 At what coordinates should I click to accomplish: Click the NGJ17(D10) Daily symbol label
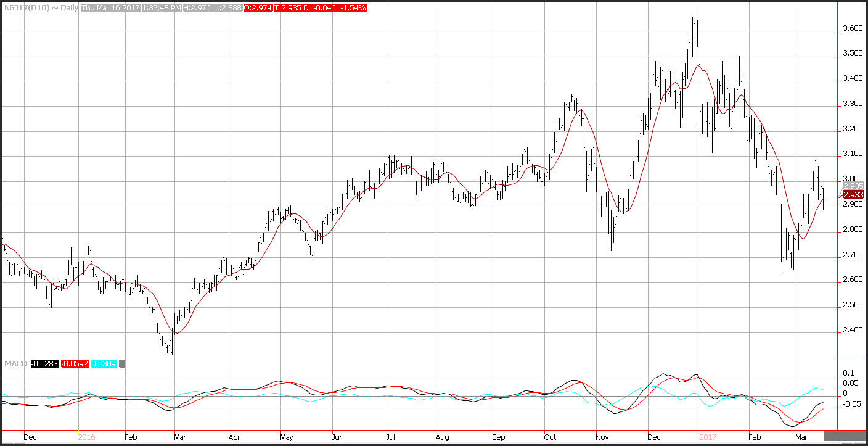point(39,8)
